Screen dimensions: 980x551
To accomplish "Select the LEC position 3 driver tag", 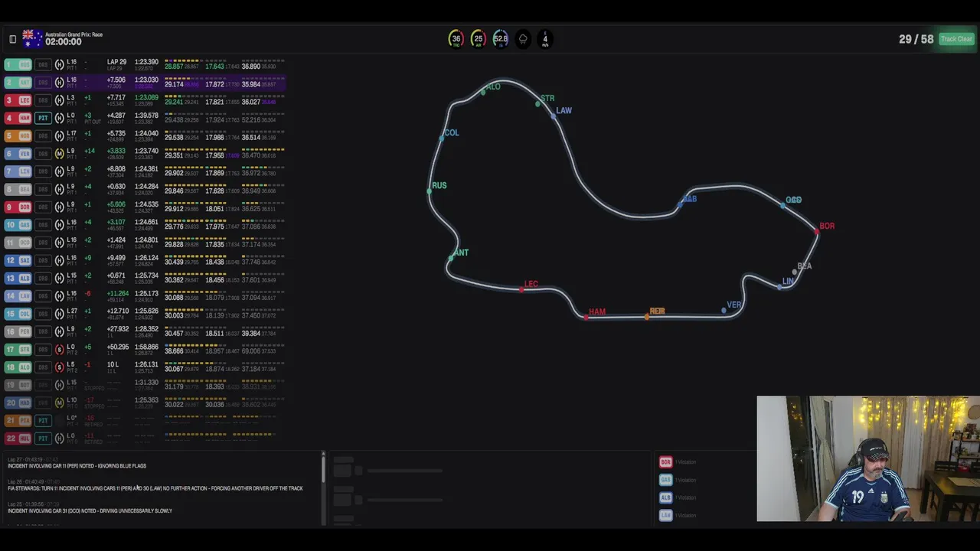I will coord(18,100).
